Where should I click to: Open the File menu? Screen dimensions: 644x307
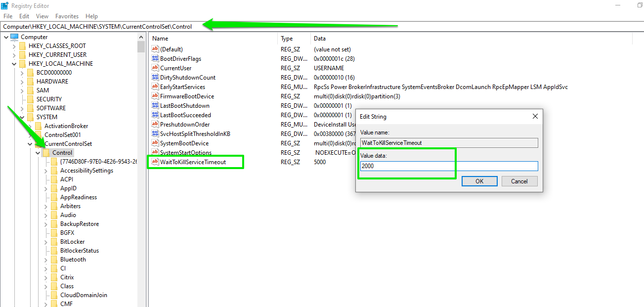tap(8, 16)
